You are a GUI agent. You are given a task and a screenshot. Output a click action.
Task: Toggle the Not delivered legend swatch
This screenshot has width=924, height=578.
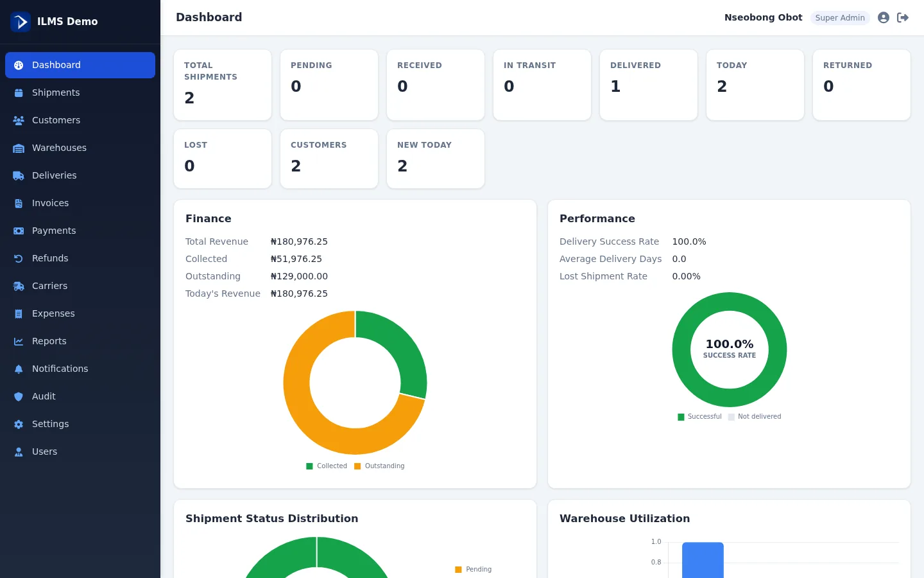tap(732, 417)
